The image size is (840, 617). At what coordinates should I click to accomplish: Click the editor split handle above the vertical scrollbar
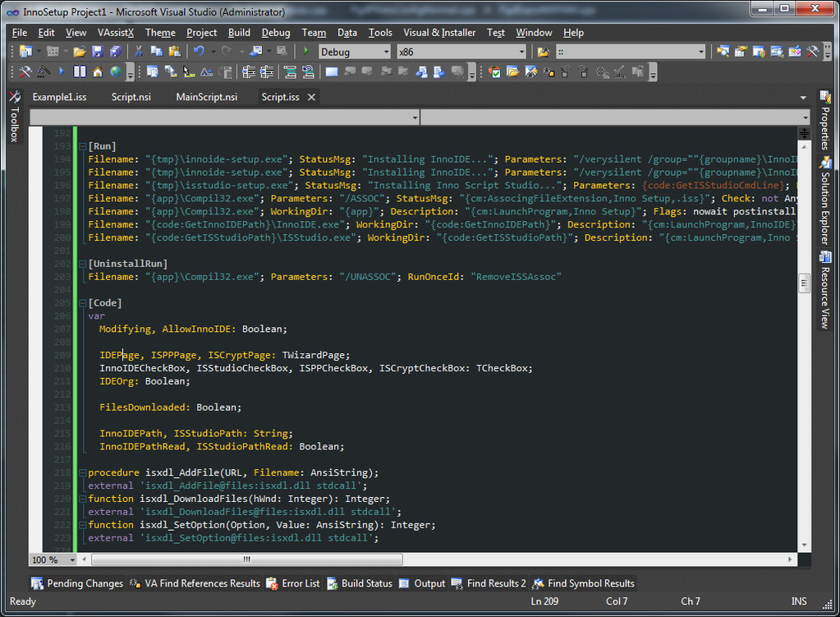(x=804, y=133)
